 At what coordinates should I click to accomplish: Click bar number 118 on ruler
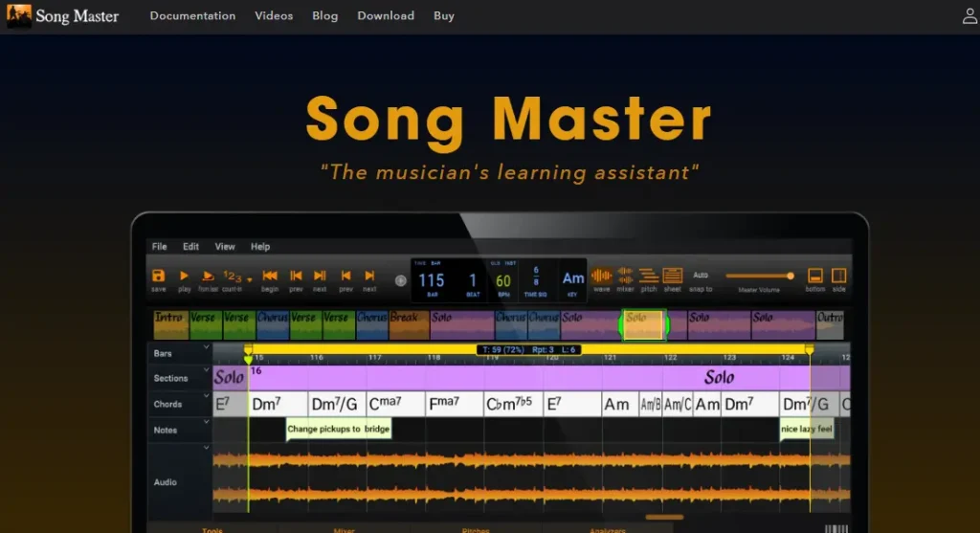434,358
